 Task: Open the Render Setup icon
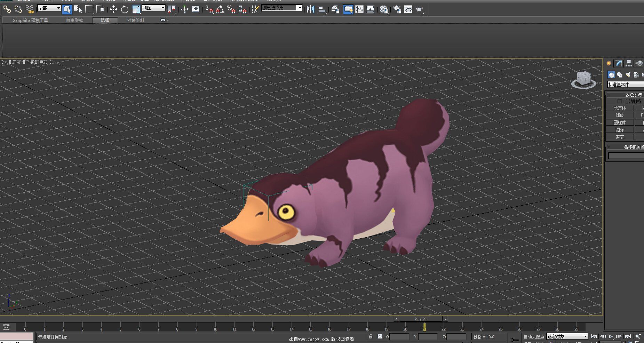[397, 9]
